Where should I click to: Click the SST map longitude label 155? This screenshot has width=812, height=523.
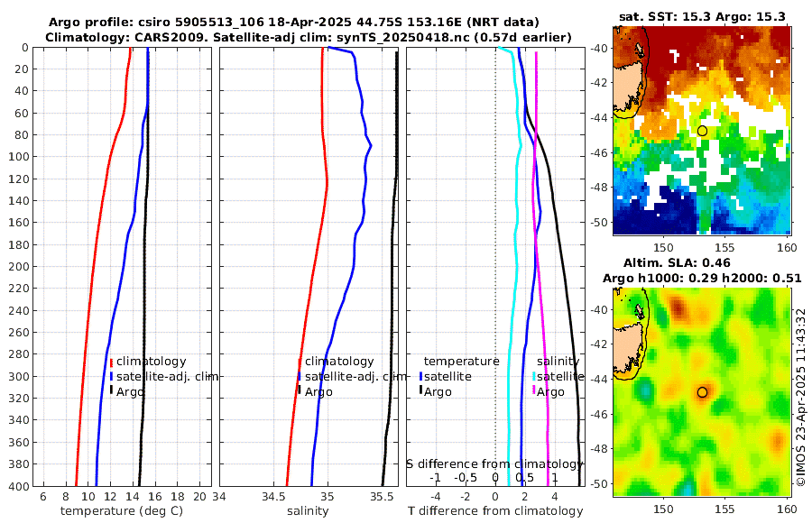pos(724,247)
